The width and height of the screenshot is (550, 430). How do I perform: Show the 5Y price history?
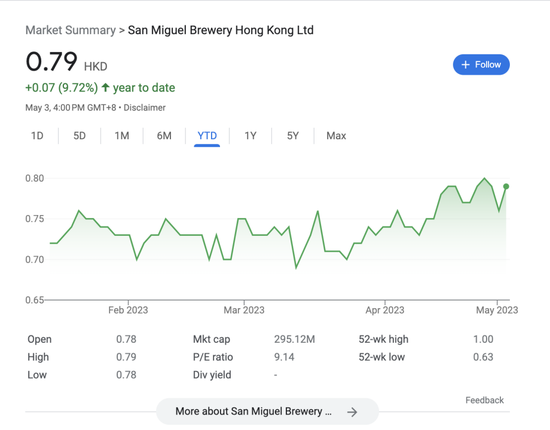pyautogui.click(x=293, y=136)
